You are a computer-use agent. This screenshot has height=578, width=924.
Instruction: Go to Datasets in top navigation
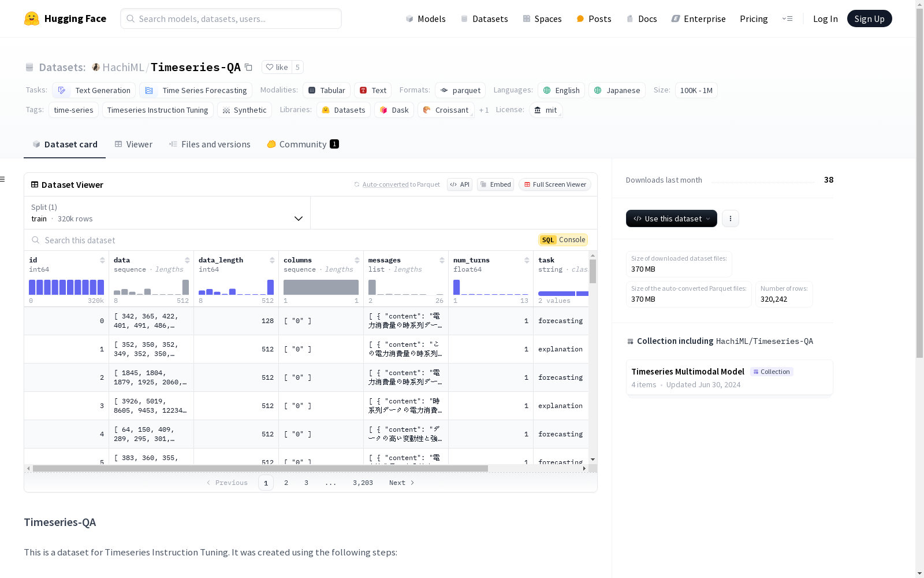484,18
